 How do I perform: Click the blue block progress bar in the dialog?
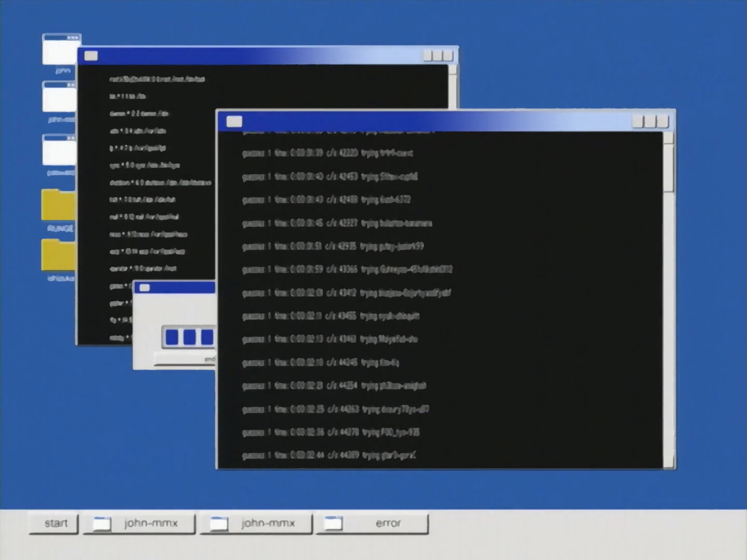189,337
